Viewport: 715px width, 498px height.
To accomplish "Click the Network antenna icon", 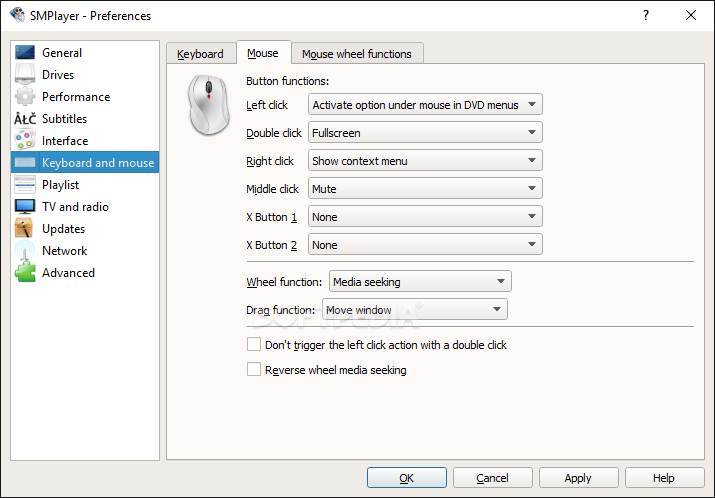I will pyautogui.click(x=25, y=250).
